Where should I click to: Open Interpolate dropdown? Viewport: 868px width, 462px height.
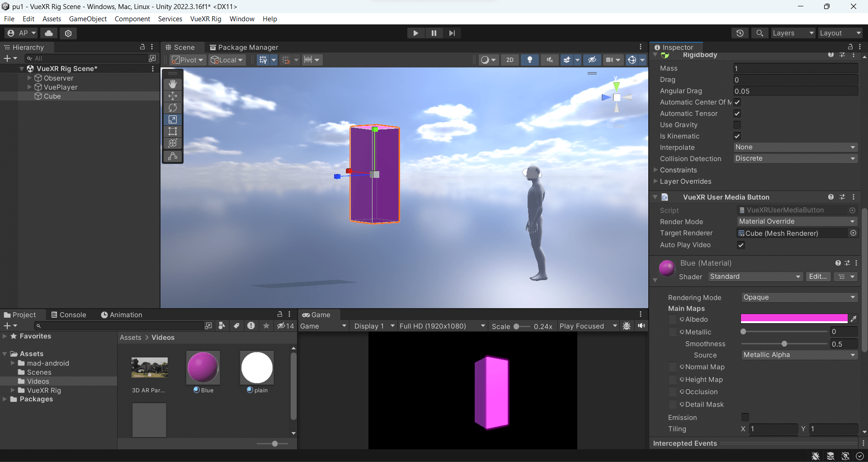(795, 147)
